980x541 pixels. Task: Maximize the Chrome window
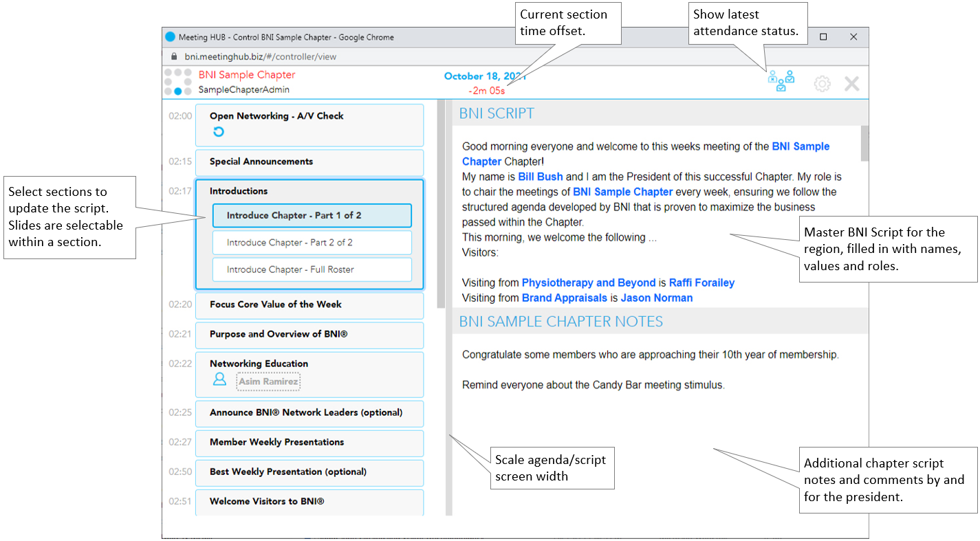pos(823,37)
